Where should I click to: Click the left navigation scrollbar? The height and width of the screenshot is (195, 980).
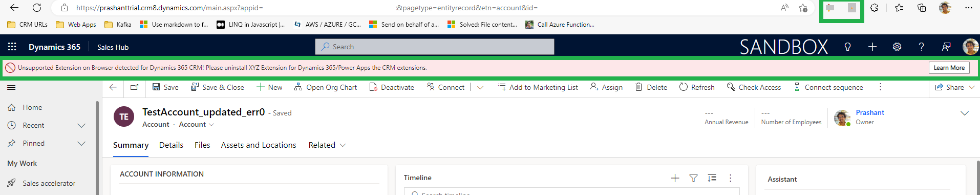(x=97, y=148)
